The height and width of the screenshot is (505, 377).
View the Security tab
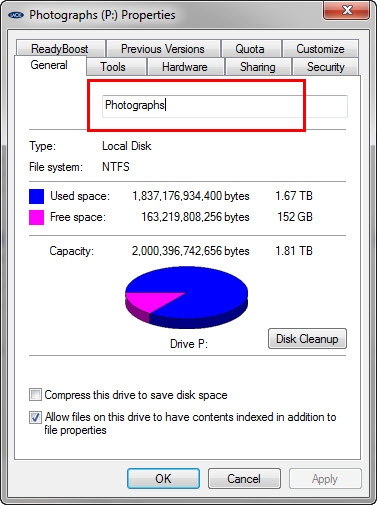[326, 67]
